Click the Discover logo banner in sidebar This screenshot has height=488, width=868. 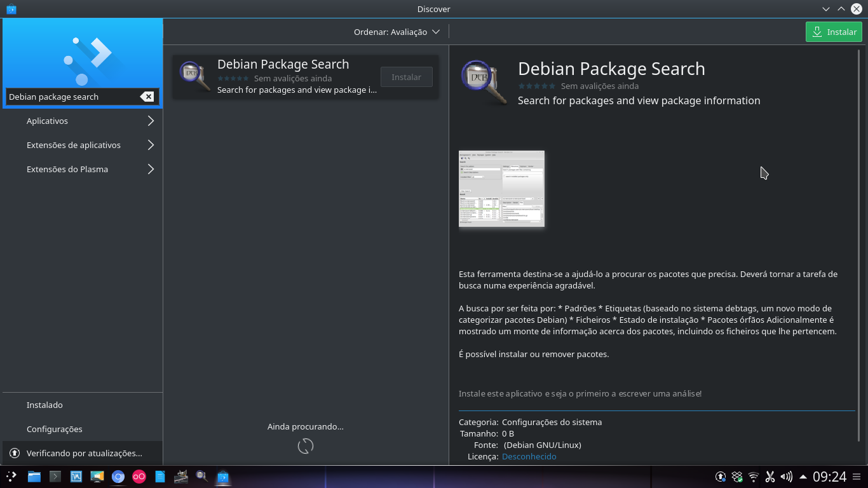[83, 53]
